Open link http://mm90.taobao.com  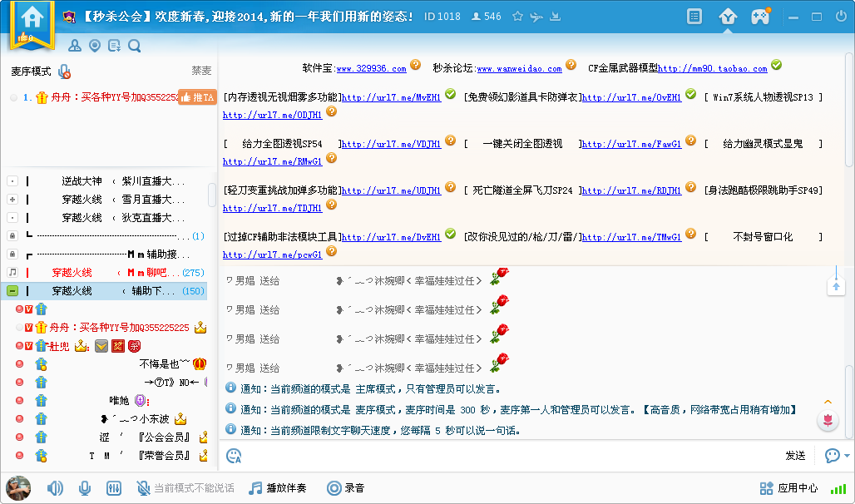tap(713, 69)
